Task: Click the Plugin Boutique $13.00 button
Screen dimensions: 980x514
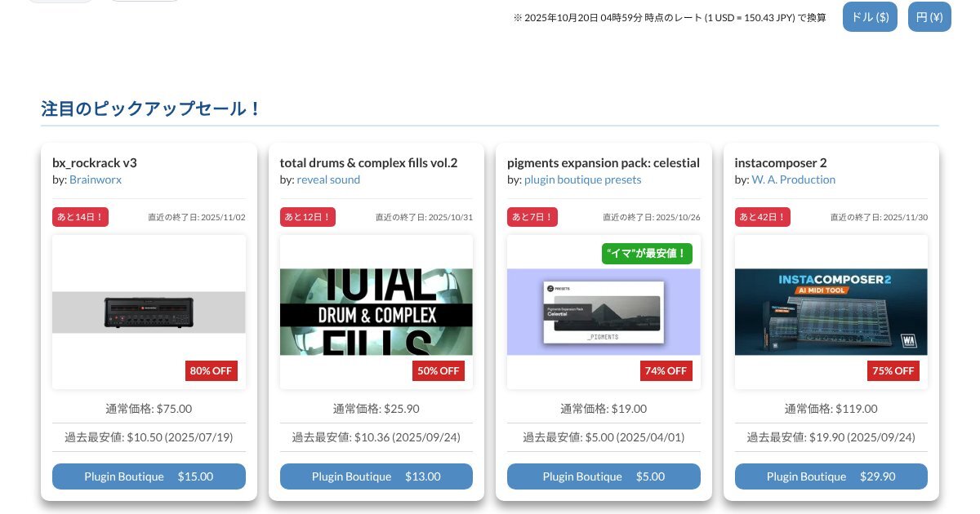Action: coord(376,476)
